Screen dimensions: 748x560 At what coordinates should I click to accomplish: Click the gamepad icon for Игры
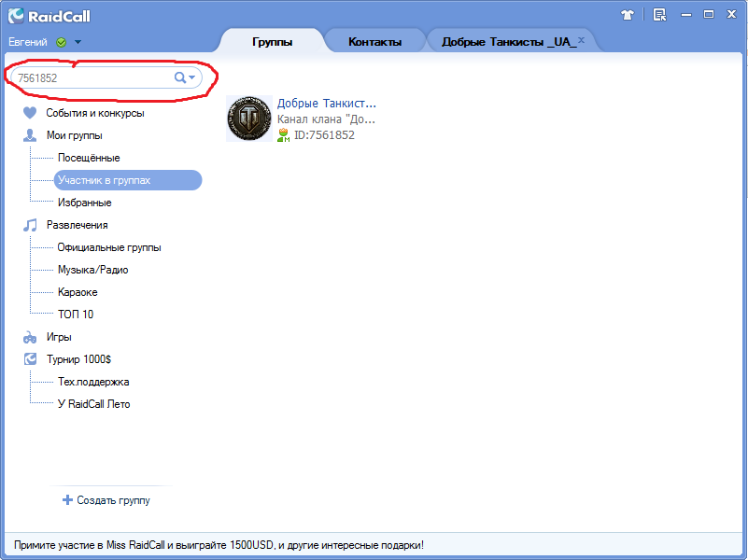point(30,338)
